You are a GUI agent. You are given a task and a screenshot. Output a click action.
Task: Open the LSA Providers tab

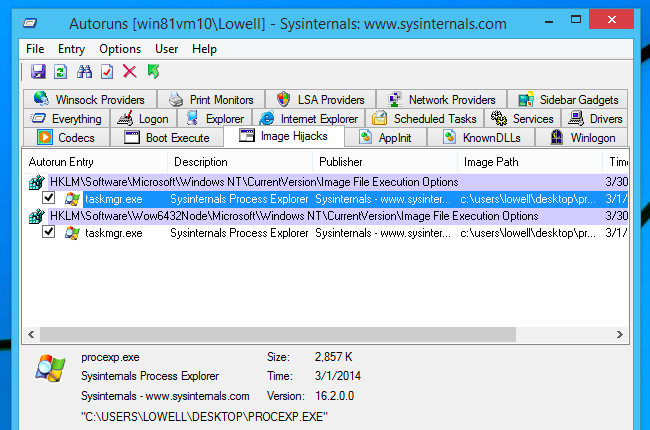coord(320,100)
